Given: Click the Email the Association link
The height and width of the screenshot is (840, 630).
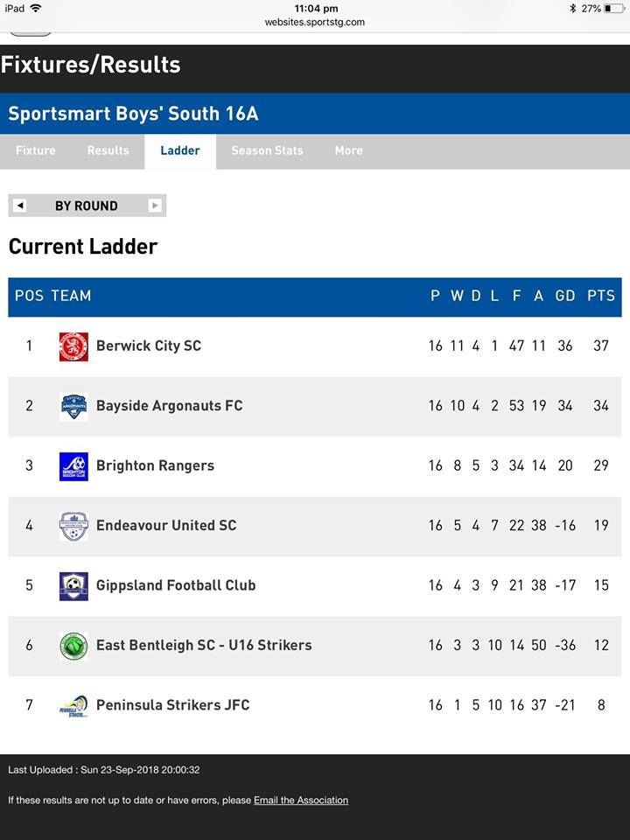Looking at the screenshot, I should pos(301,801).
